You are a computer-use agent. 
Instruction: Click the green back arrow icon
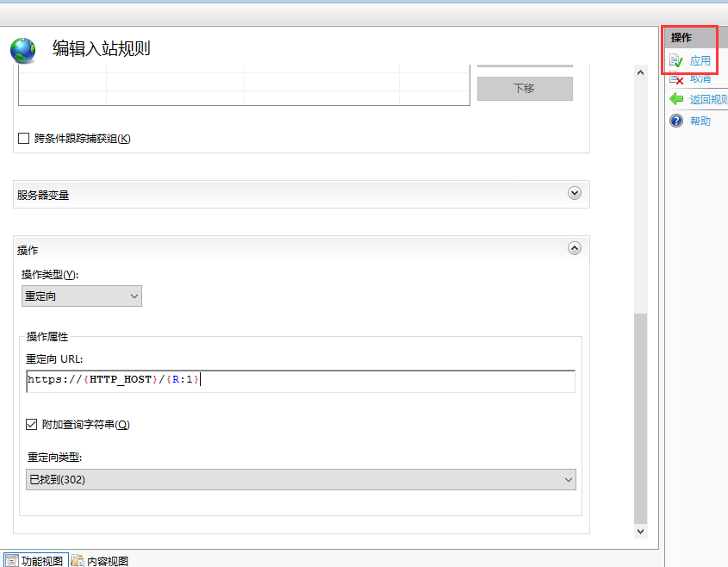[676, 99]
